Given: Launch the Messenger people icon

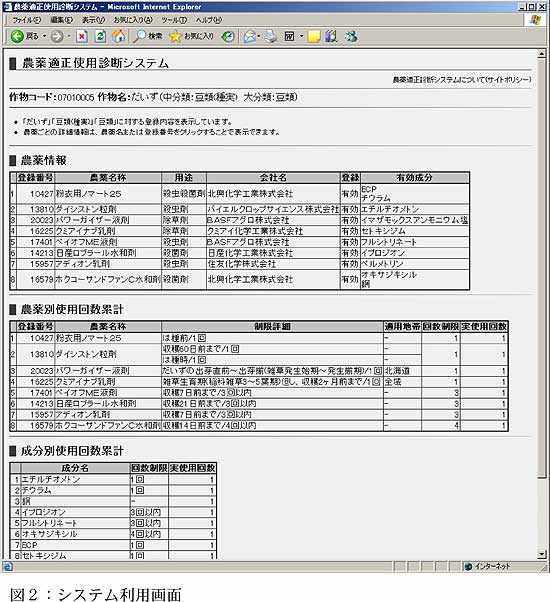Looking at the screenshot, I should pos(351,36).
